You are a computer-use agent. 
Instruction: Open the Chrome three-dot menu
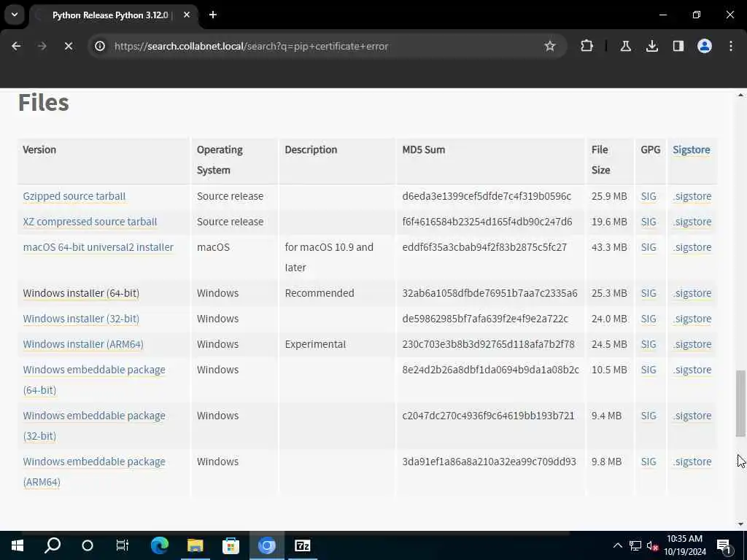[731, 46]
